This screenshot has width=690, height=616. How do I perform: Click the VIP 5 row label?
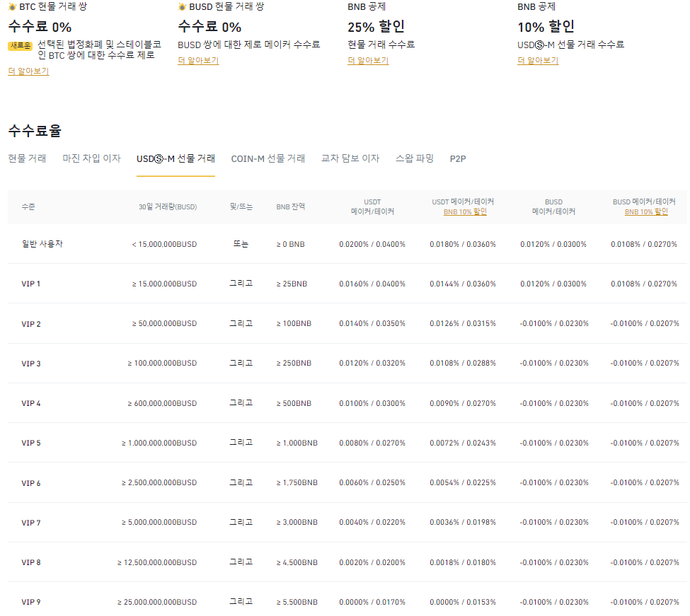31,443
